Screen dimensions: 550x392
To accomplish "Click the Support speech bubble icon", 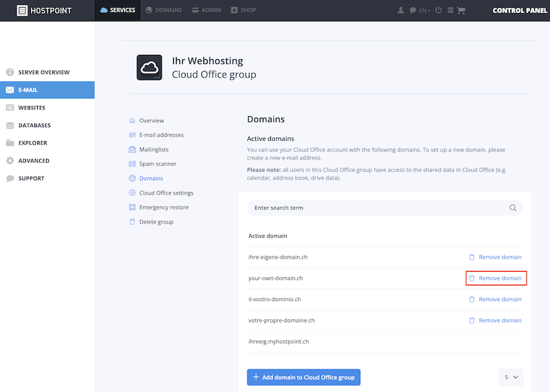I will coord(10,178).
